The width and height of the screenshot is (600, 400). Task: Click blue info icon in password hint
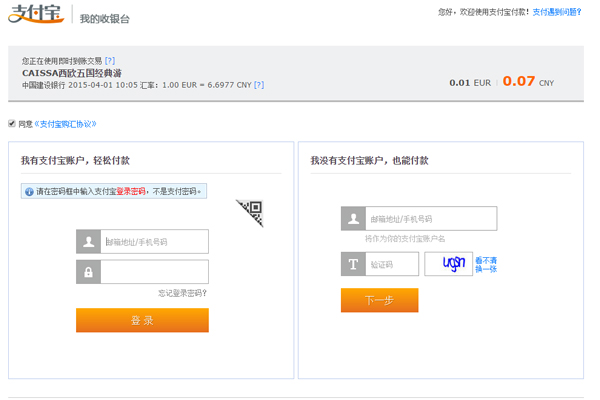29,191
